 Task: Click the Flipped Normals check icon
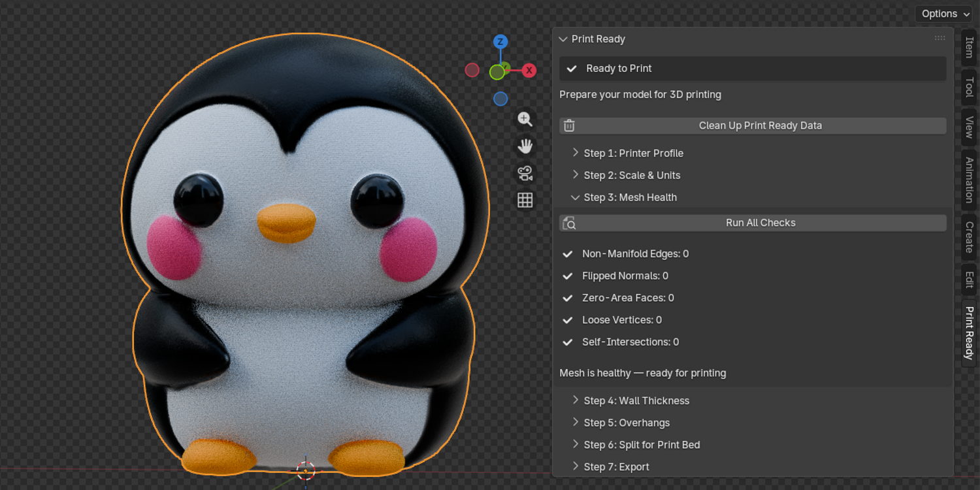(568, 276)
